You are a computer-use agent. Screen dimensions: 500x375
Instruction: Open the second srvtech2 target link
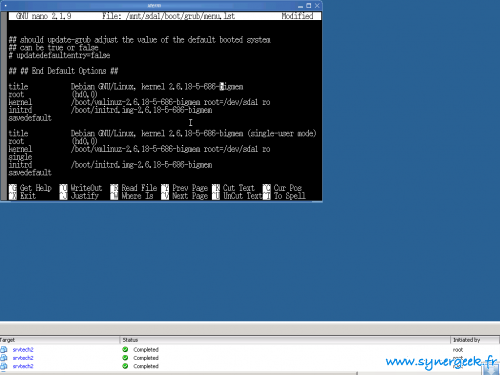[x=23, y=358]
